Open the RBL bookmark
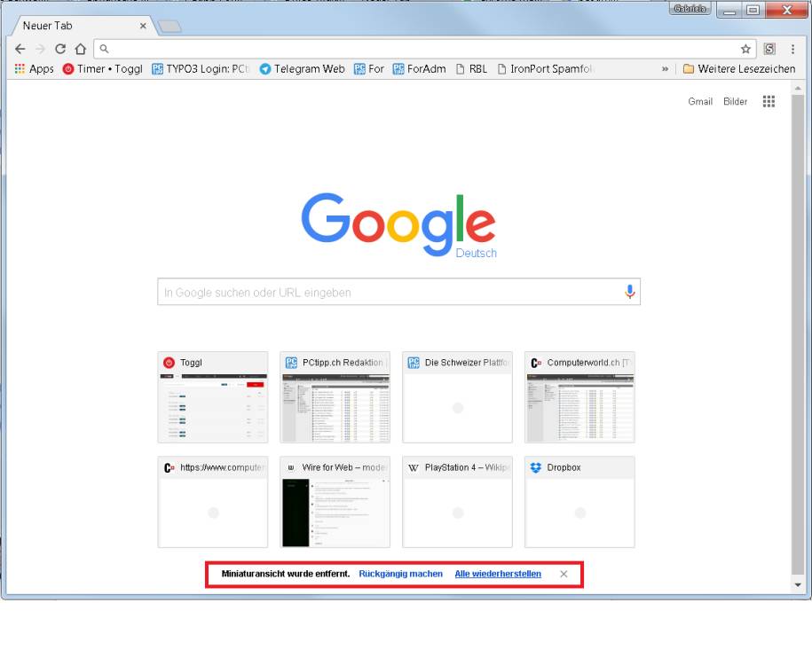The height and width of the screenshot is (658, 812). pos(471,69)
